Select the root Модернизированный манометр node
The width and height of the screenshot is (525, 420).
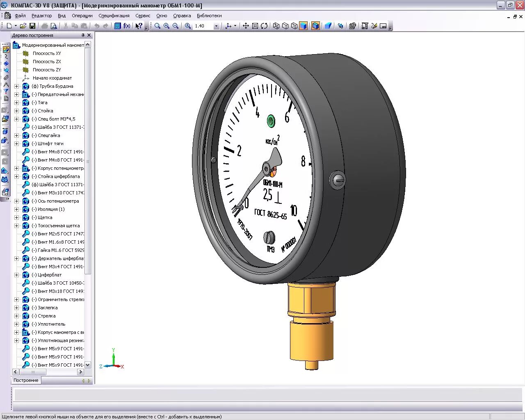coord(53,45)
